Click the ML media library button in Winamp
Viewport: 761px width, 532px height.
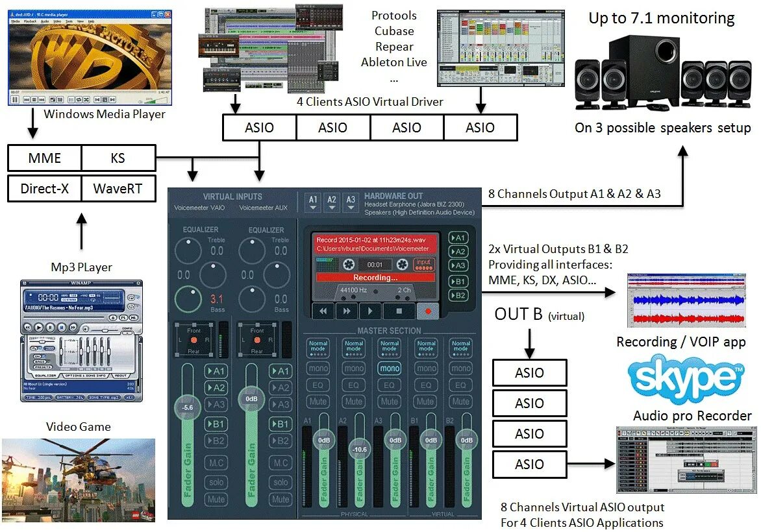pos(134,318)
